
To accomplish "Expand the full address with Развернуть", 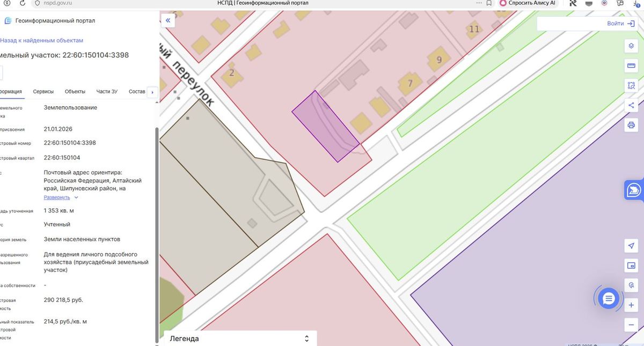I will point(61,197).
